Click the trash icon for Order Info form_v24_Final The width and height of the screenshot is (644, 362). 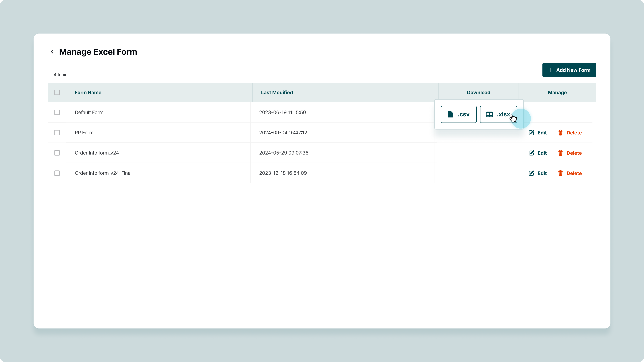pyautogui.click(x=560, y=173)
